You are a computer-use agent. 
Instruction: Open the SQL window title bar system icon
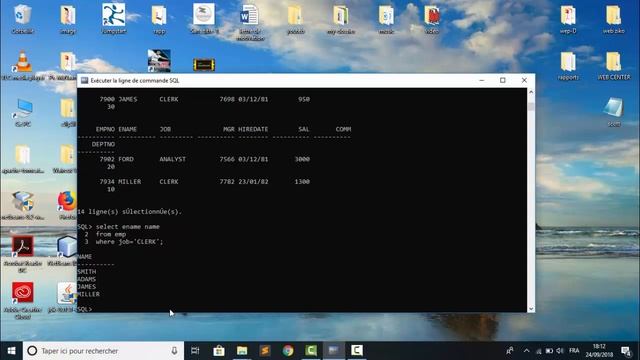pyautogui.click(x=84, y=80)
